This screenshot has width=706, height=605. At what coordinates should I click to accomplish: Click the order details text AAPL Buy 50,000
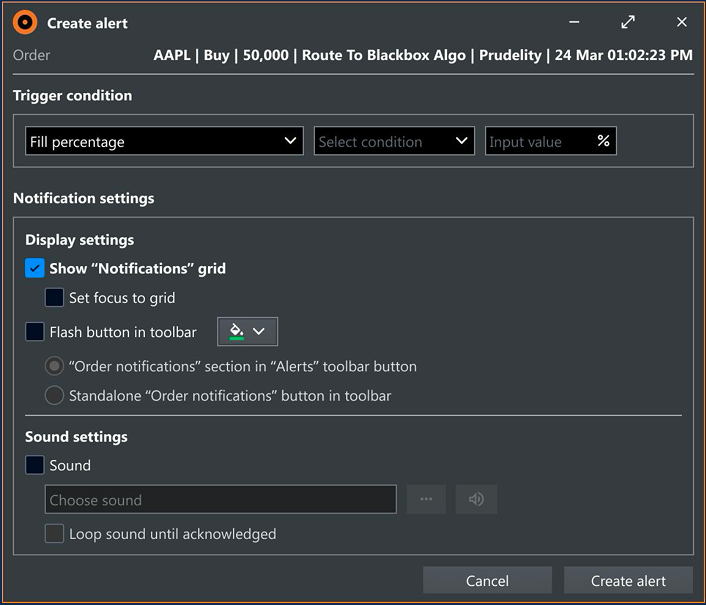pos(423,55)
